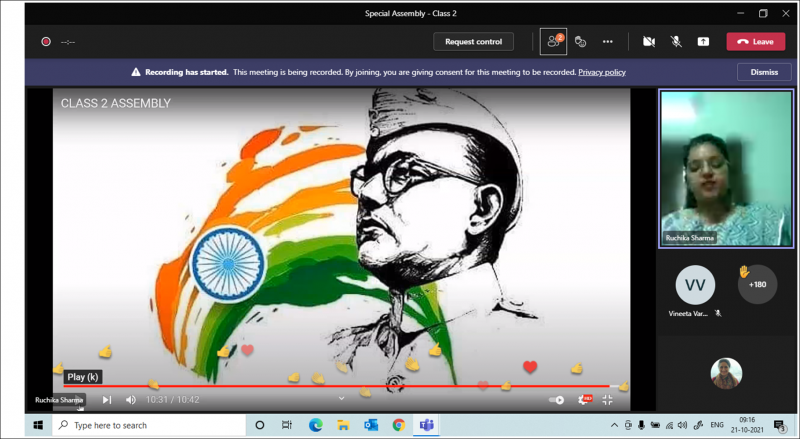
Task: Open Task View icon
Action: pyautogui.click(x=287, y=425)
